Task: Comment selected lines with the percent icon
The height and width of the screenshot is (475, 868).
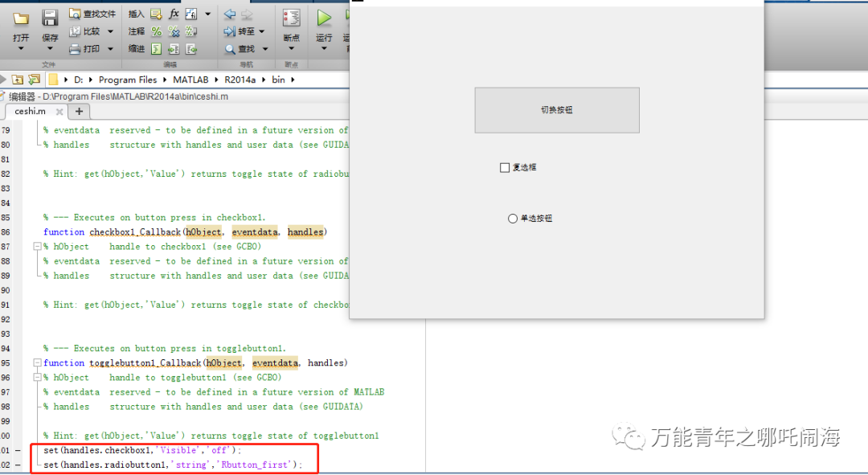Action: (x=157, y=31)
